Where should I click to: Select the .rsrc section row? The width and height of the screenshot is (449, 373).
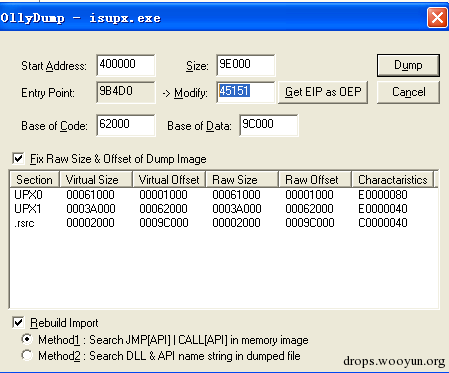(223, 223)
